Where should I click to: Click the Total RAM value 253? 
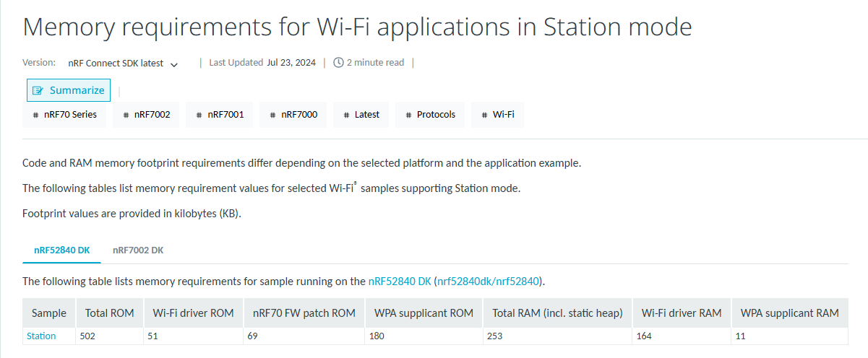click(x=496, y=336)
